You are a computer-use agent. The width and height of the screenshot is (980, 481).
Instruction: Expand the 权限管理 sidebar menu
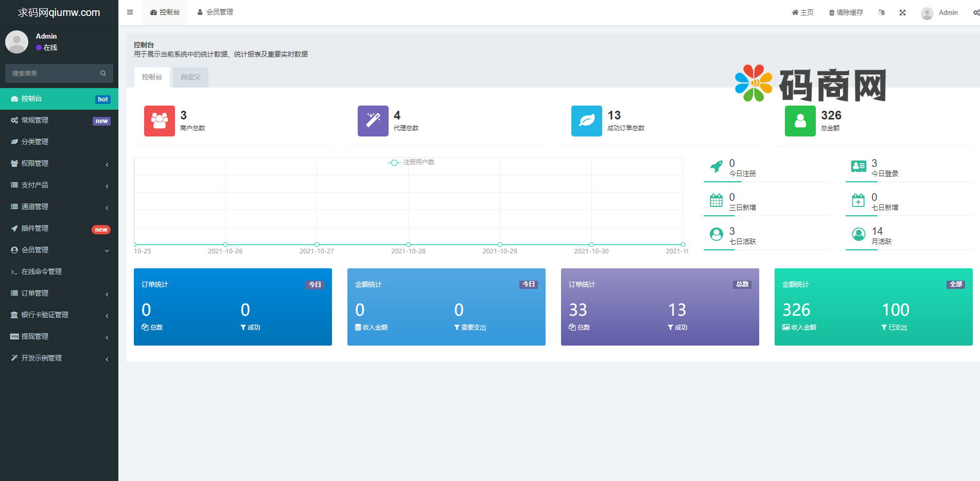[59, 164]
